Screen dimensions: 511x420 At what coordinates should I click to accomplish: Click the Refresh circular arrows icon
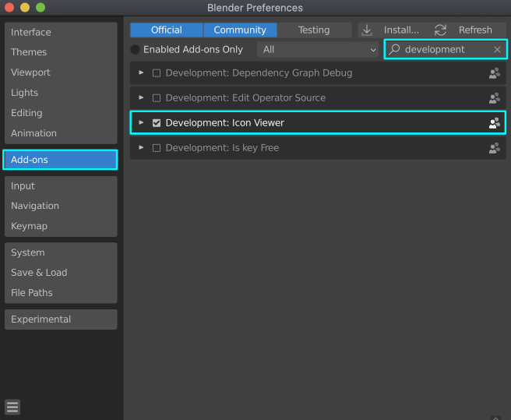pyautogui.click(x=440, y=30)
